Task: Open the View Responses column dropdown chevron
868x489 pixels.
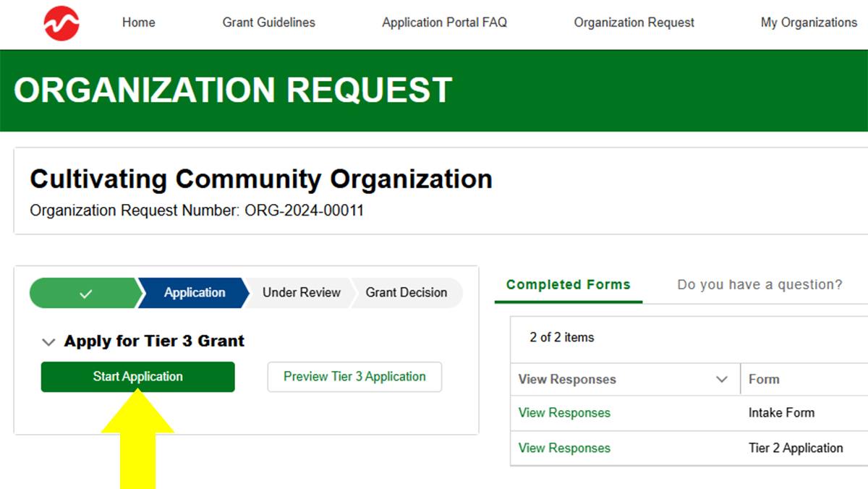Action: (x=722, y=380)
